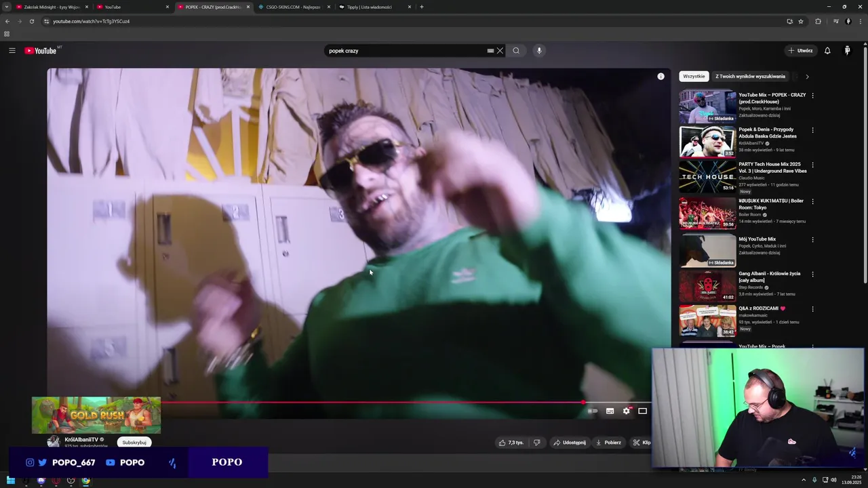This screenshot has height=488, width=868.
Task: Click the browser back arrow
Action: [x=7, y=21]
